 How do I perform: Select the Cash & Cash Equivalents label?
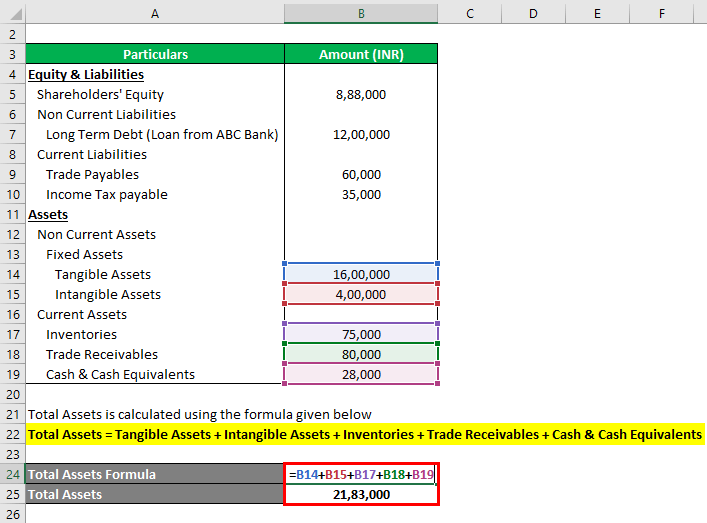[120, 374]
